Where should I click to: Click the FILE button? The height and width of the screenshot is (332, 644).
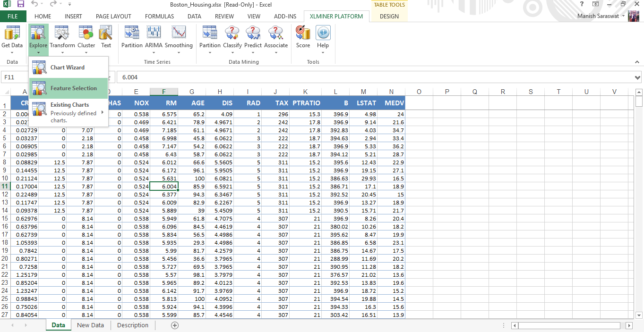tap(13, 16)
